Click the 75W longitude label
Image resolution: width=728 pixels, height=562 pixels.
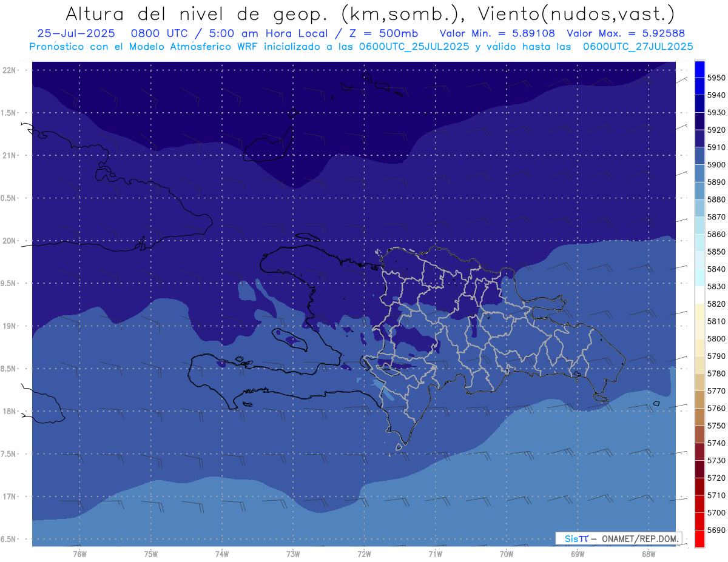click(x=151, y=554)
